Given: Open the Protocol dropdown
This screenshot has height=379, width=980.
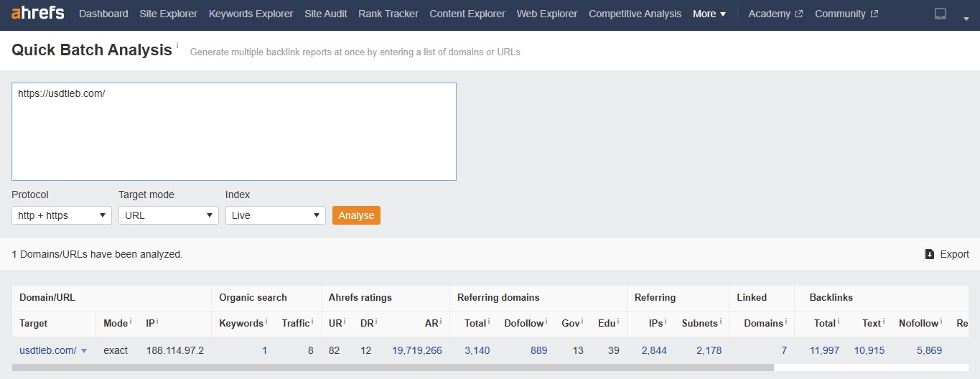Looking at the screenshot, I should (x=62, y=215).
